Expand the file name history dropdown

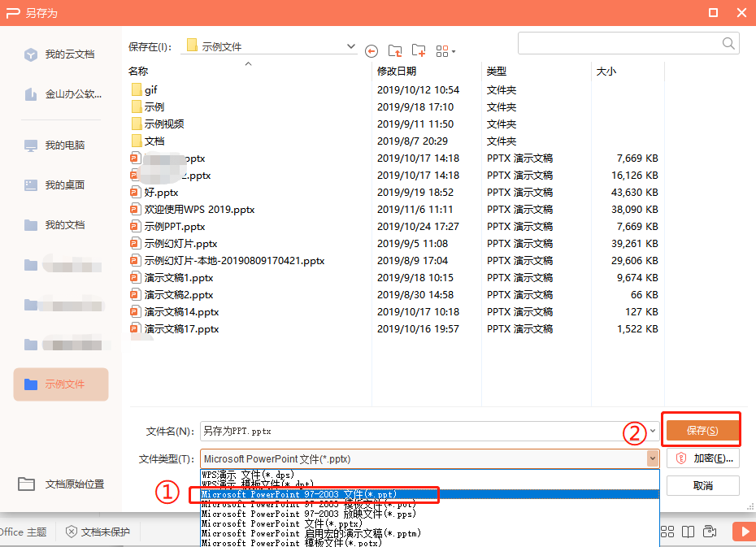tap(653, 431)
